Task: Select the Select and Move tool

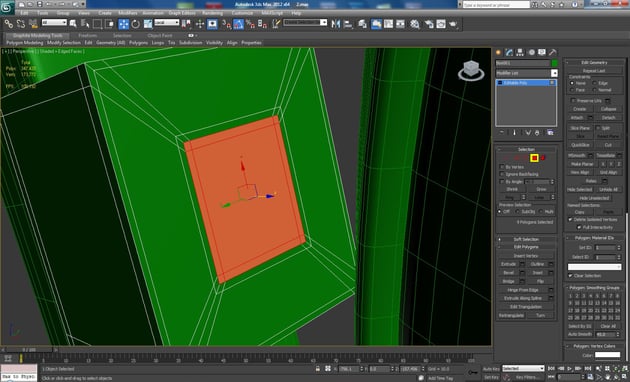Action: click(123, 24)
